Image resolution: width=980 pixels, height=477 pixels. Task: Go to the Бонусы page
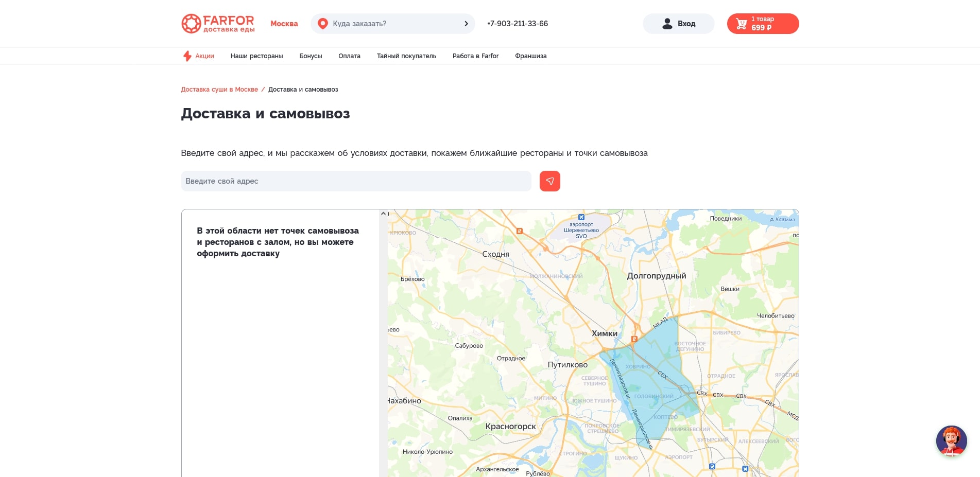[311, 56]
